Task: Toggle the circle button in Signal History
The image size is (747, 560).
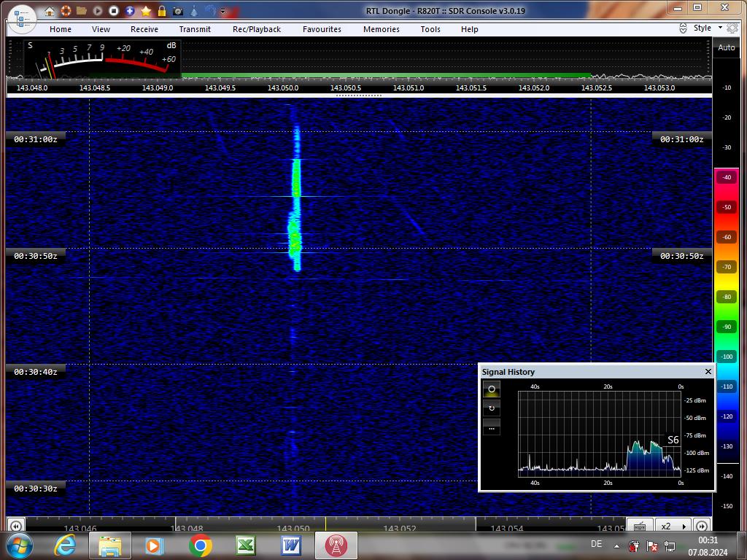Action: click(492, 389)
